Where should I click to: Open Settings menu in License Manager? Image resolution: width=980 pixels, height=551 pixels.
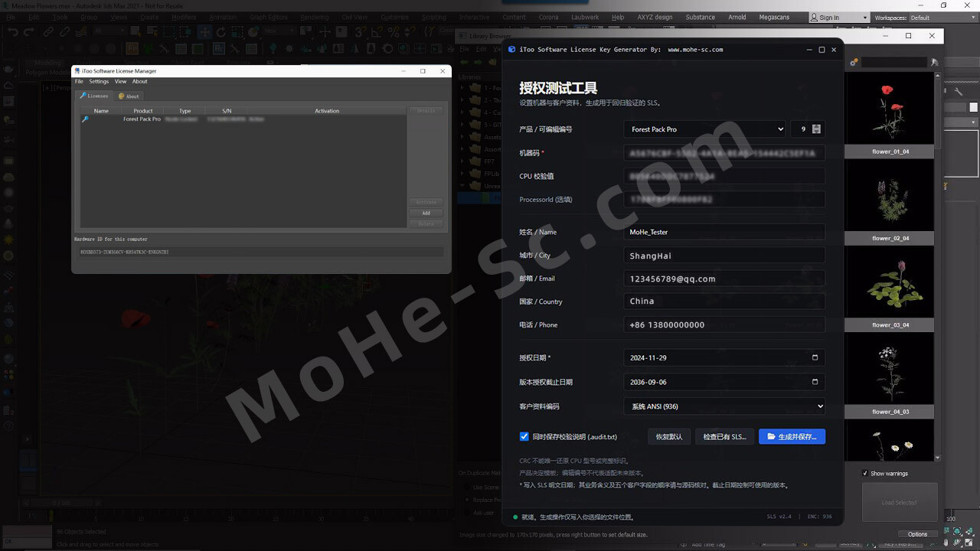pos(99,81)
